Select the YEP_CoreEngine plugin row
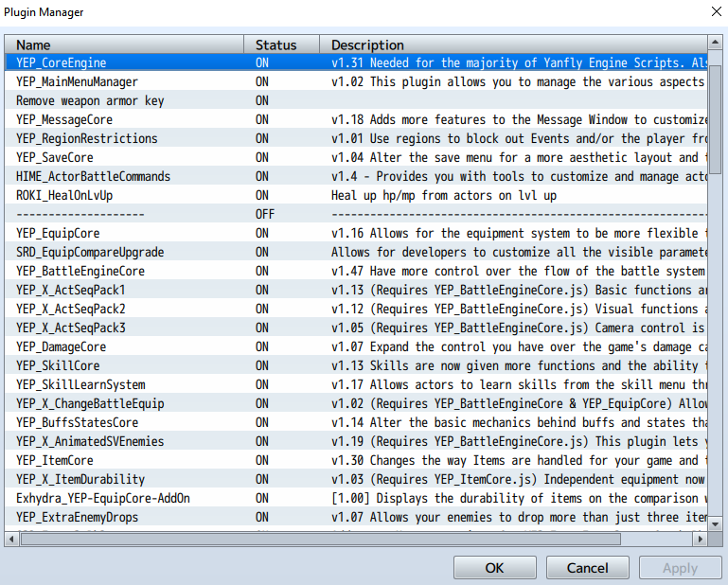This screenshot has height=585, width=728. point(356,62)
